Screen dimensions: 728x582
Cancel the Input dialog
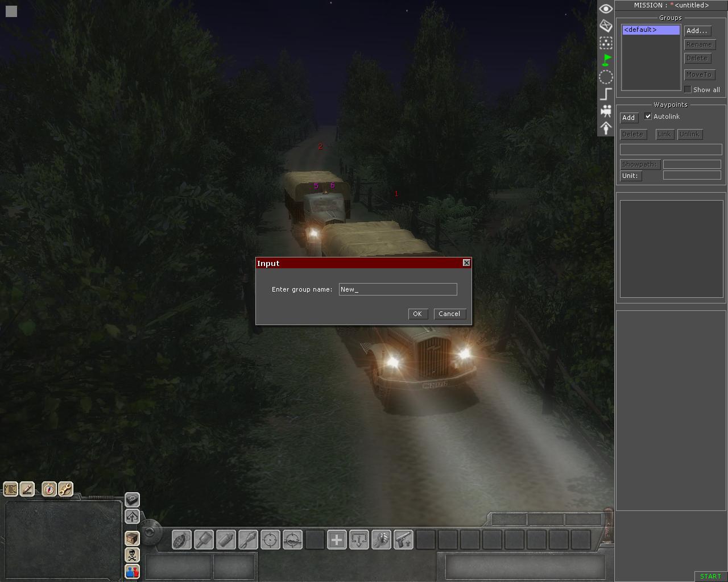coord(449,314)
